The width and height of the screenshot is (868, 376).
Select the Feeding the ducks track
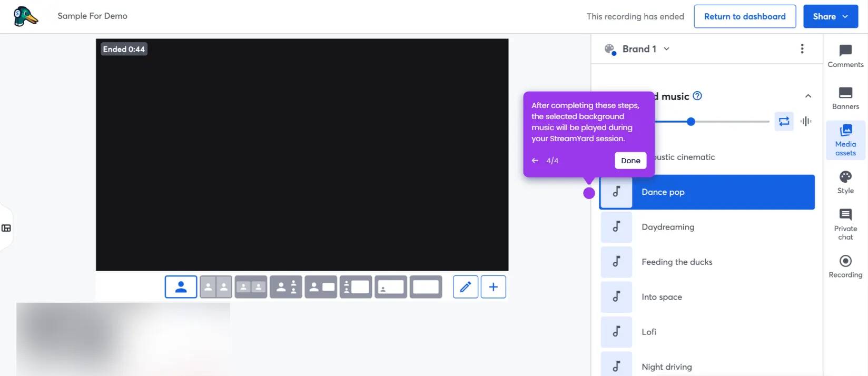click(707, 262)
